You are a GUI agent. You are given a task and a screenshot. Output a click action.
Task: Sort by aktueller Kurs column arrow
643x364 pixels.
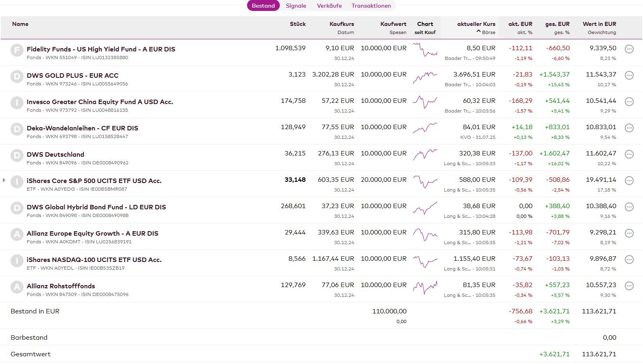pyautogui.click(x=479, y=32)
